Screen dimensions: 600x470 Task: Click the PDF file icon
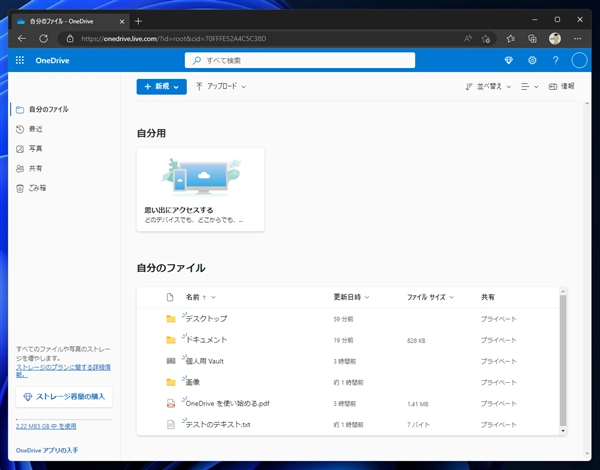point(171,403)
